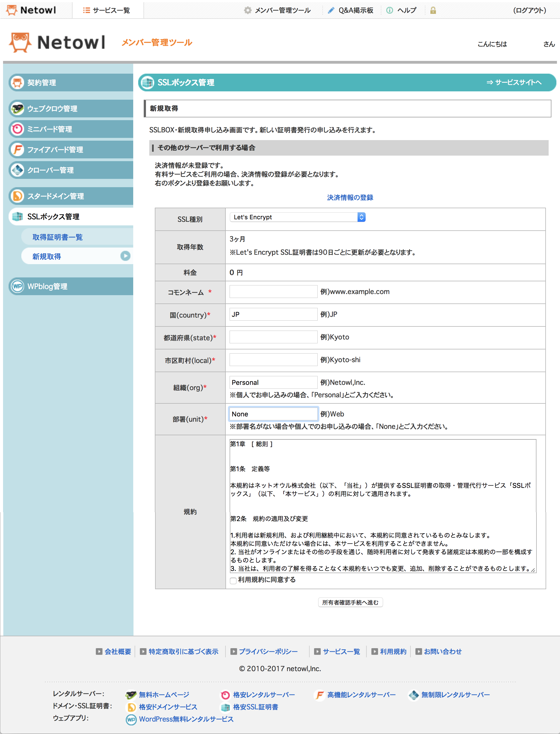Follow the 決済情報の登録 link

tap(350, 198)
